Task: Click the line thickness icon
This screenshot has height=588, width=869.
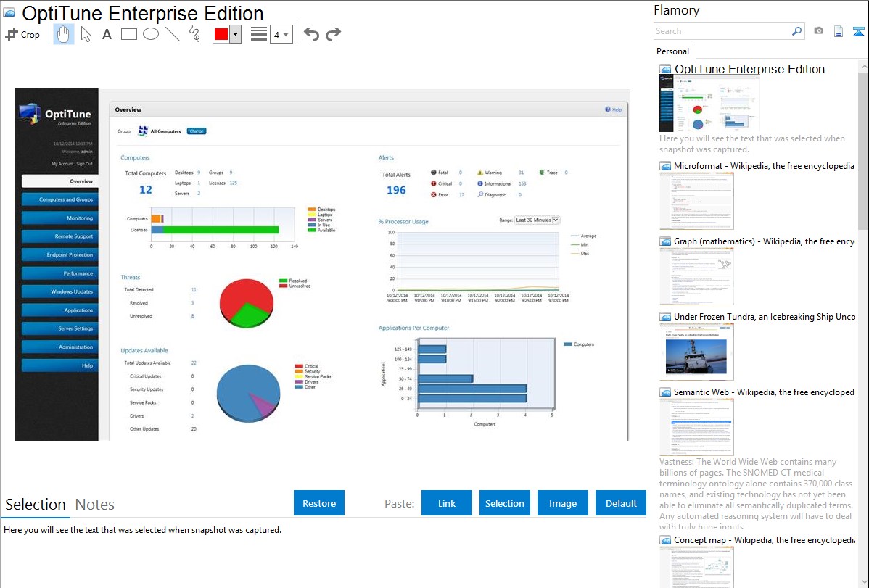Action: tap(259, 34)
